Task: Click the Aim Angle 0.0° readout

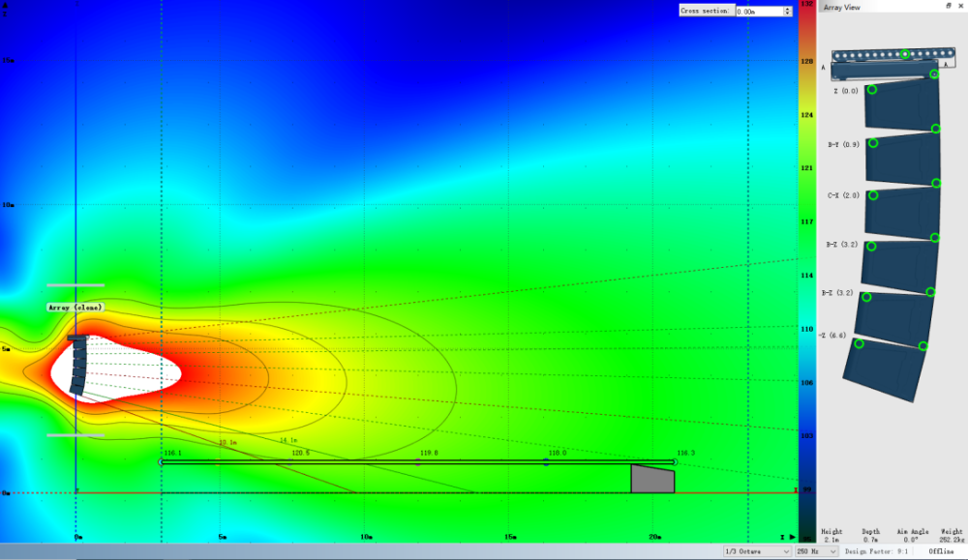Action: click(913, 535)
